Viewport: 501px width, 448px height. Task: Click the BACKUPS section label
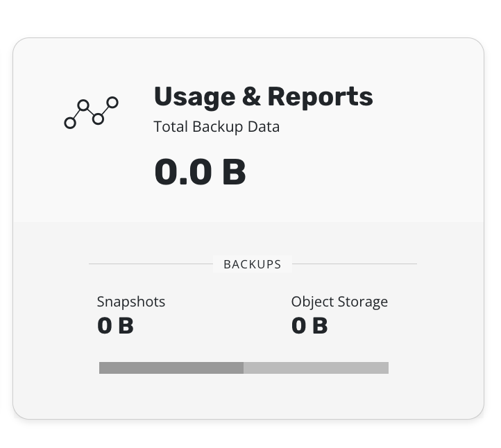pos(253,264)
